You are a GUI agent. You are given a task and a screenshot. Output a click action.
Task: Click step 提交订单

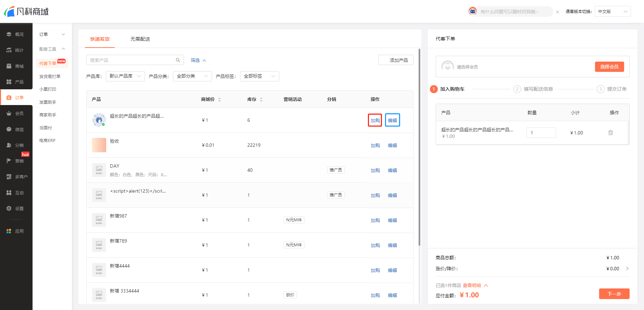(612, 89)
